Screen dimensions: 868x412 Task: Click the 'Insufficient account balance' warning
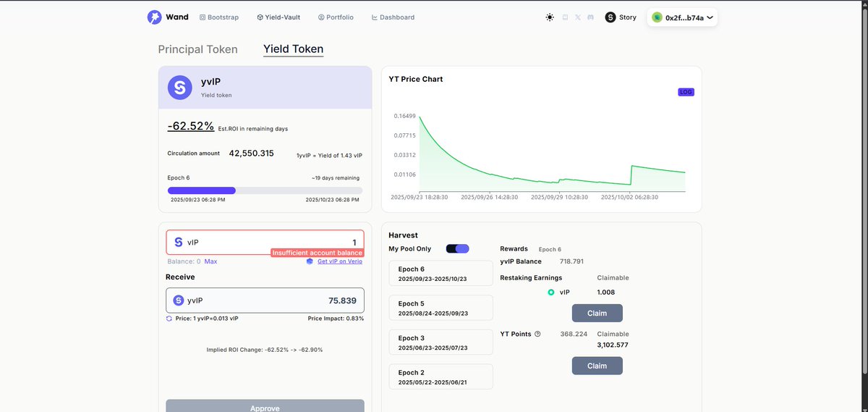317,253
